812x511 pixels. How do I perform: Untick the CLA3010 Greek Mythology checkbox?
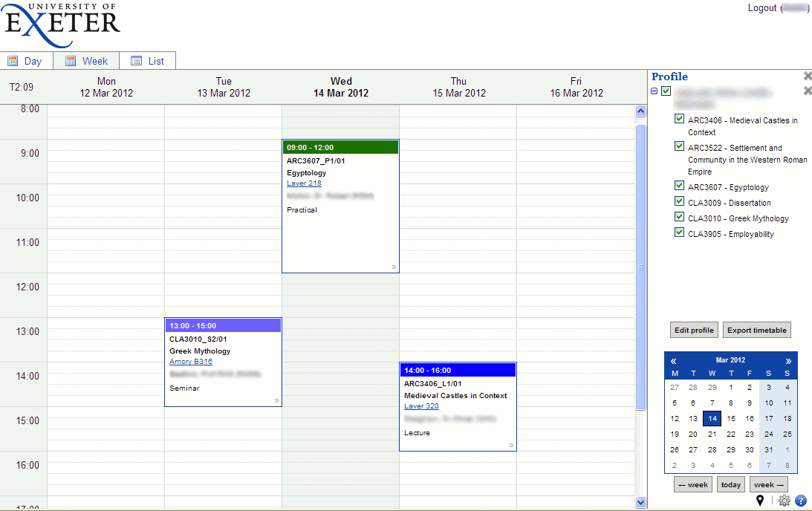click(x=679, y=218)
